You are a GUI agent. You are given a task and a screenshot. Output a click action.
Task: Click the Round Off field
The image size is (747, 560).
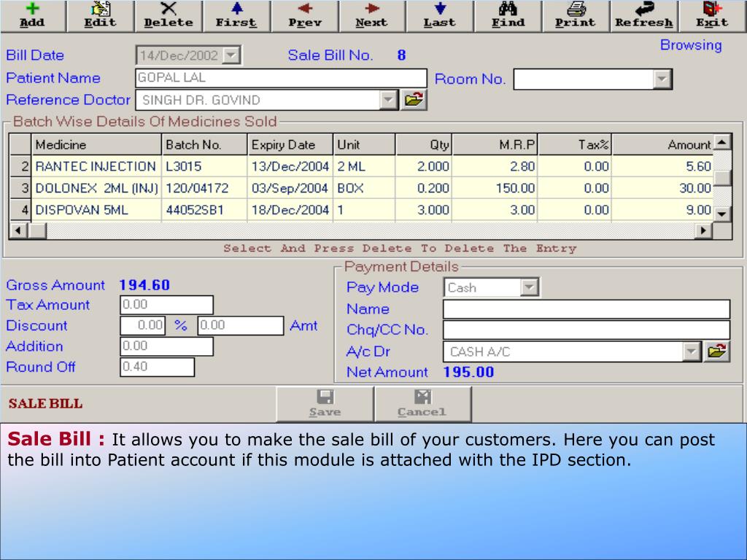(x=158, y=367)
